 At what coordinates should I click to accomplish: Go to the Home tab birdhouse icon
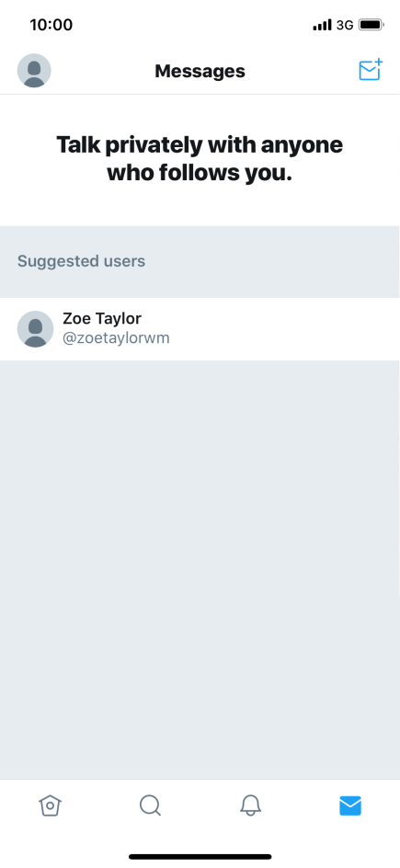51,805
